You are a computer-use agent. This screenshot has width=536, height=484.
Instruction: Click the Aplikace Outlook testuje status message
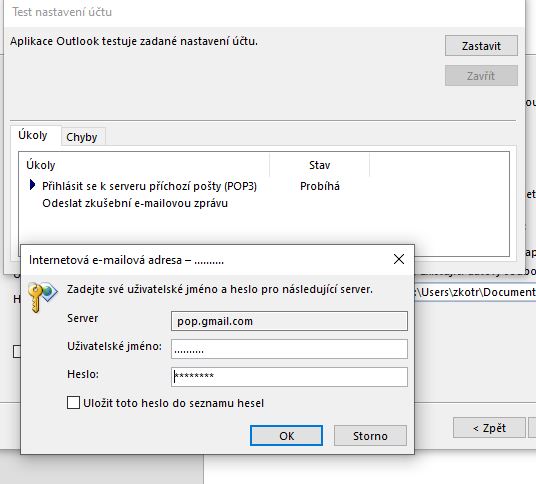(x=134, y=41)
